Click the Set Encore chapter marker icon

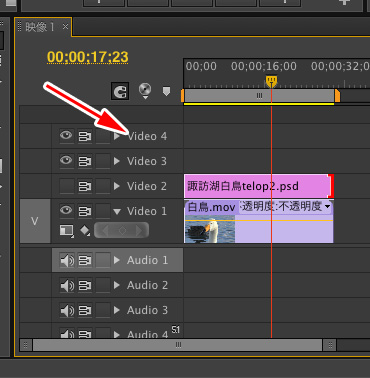pos(145,90)
